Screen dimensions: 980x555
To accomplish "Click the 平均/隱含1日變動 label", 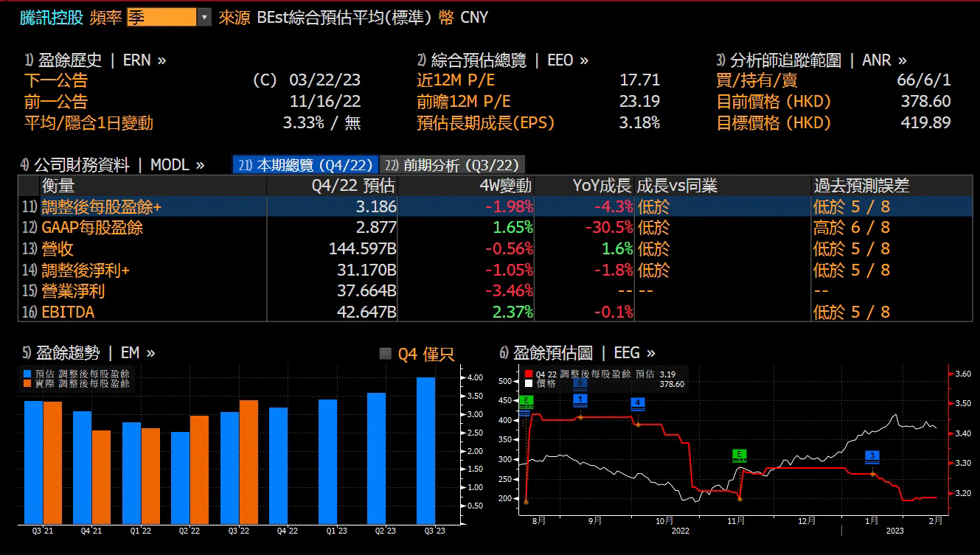I will pos(88,122).
